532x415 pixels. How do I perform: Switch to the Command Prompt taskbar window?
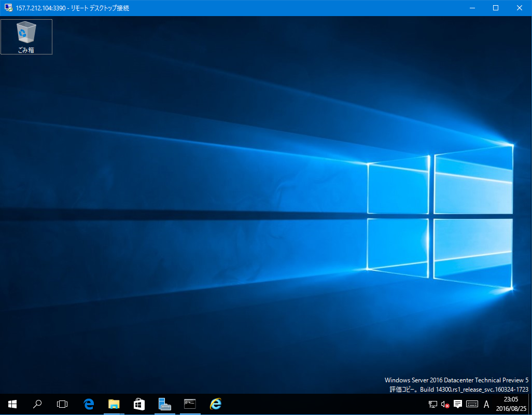tap(190, 404)
